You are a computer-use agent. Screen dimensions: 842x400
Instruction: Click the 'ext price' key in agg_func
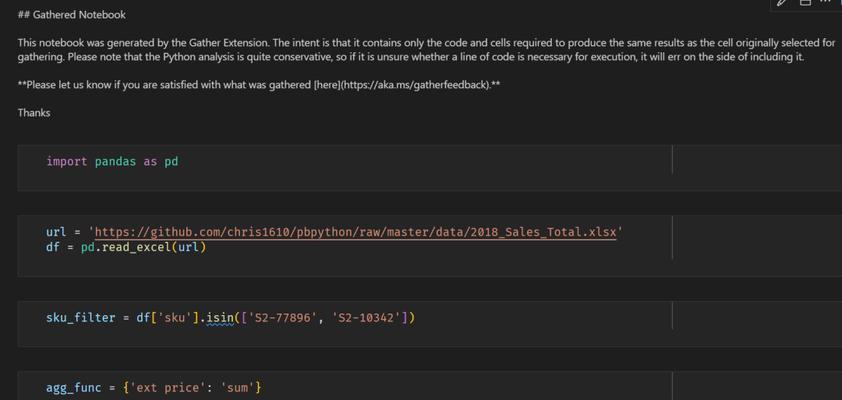click(x=166, y=387)
